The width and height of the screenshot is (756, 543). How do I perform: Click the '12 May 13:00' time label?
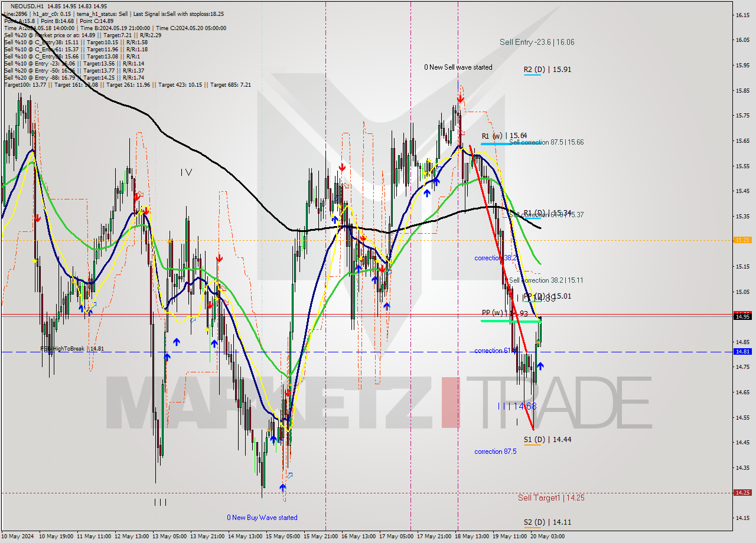[x=133, y=537]
